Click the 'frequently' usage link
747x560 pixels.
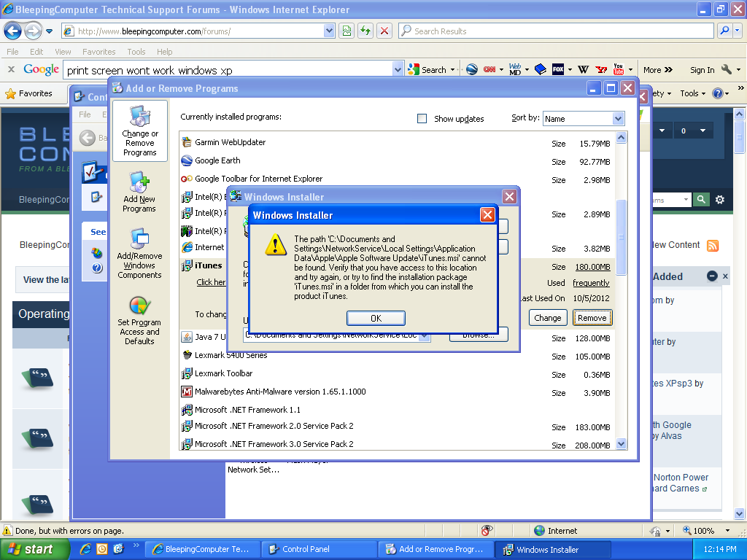tap(591, 283)
